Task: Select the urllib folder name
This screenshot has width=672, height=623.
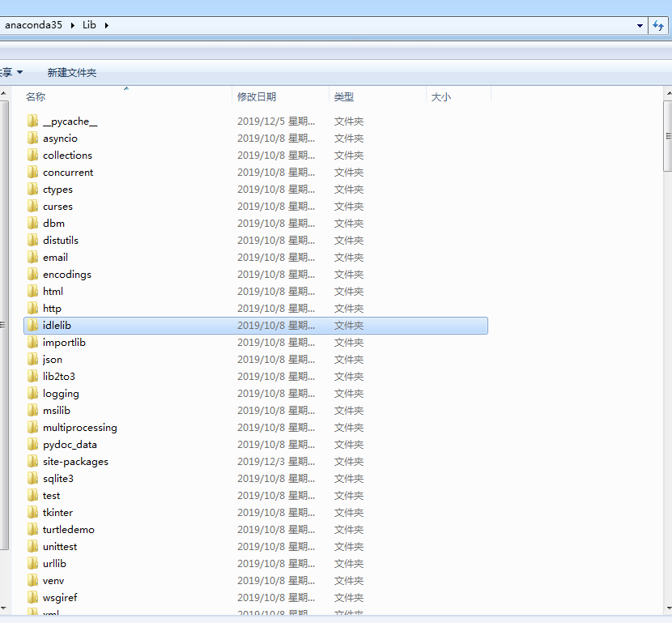Action: [54, 563]
